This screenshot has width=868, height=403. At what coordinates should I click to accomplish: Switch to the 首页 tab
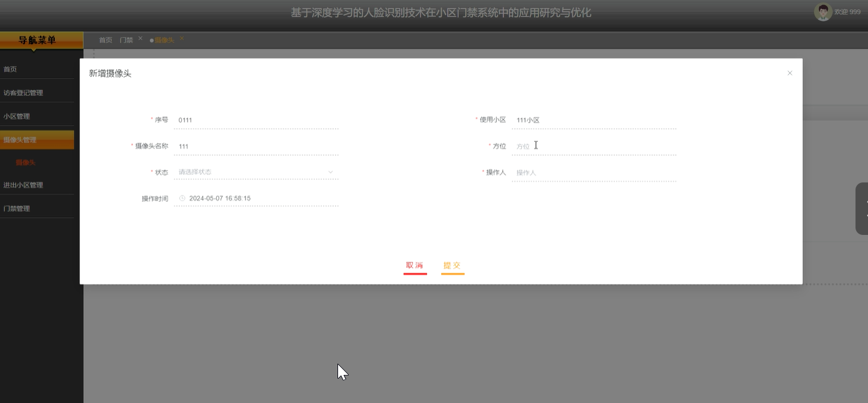(106, 40)
